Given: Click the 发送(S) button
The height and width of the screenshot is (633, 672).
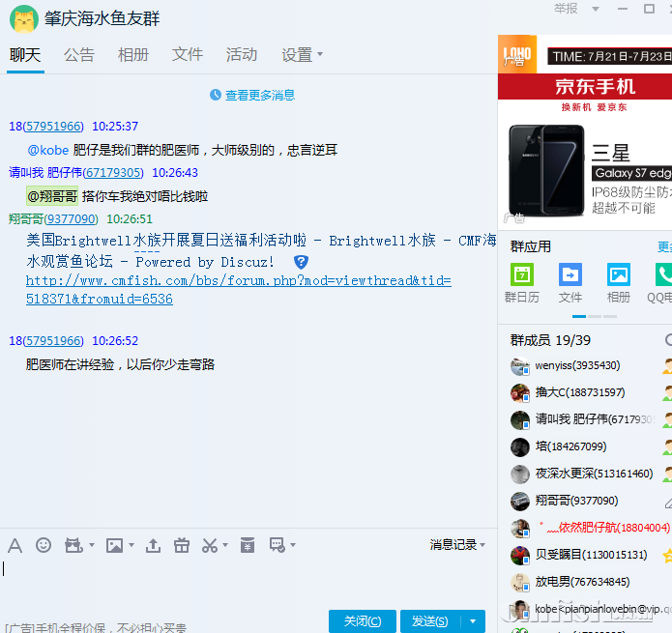Looking at the screenshot, I should 430,621.
